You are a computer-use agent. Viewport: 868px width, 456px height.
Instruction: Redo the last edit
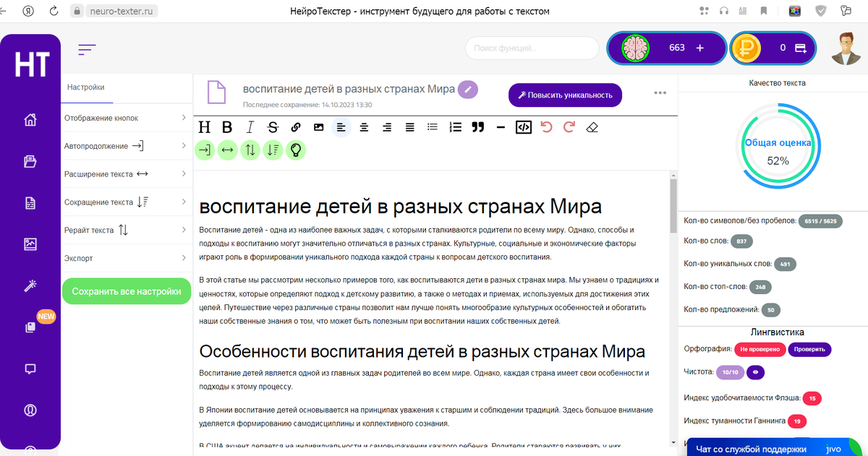[569, 127]
